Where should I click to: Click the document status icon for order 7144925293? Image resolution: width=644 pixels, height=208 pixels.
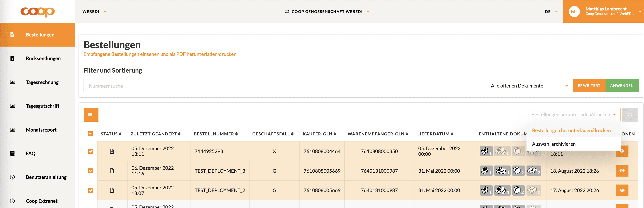pyautogui.click(x=112, y=151)
